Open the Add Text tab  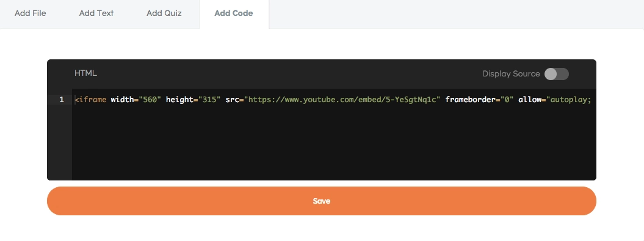[96, 13]
